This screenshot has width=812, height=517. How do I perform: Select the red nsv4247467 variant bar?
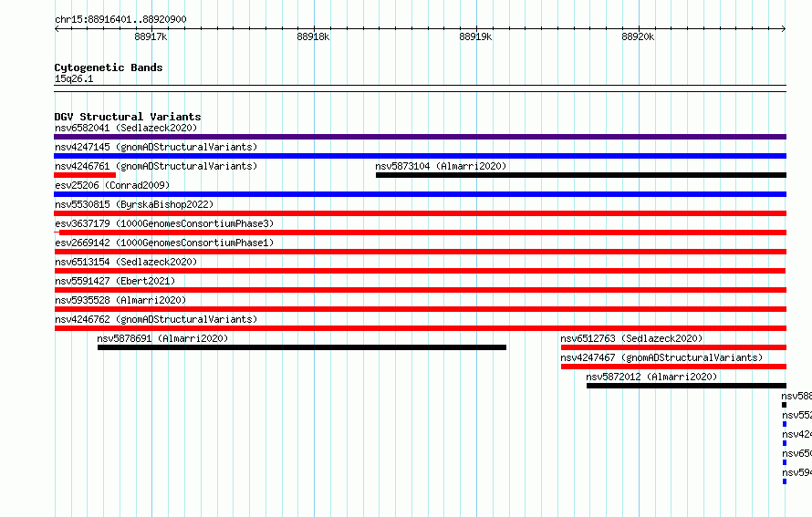(673, 367)
